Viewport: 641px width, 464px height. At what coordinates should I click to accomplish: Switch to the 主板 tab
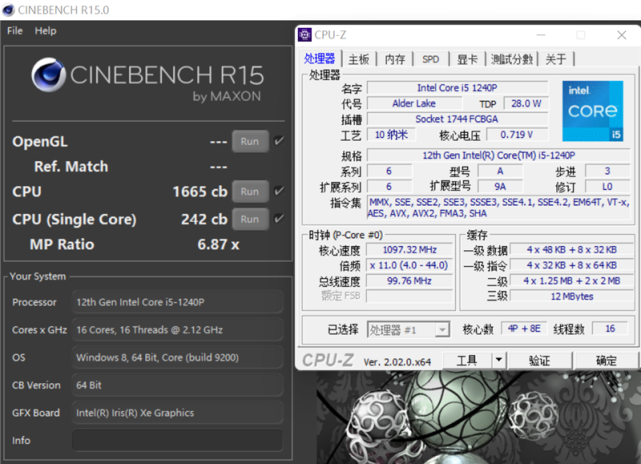[x=359, y=59]
